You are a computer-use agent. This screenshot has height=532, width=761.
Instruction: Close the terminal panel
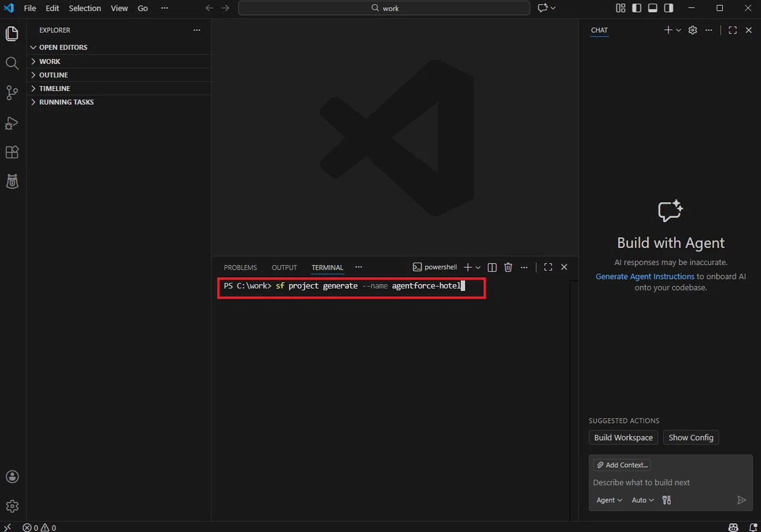(564, 268)
